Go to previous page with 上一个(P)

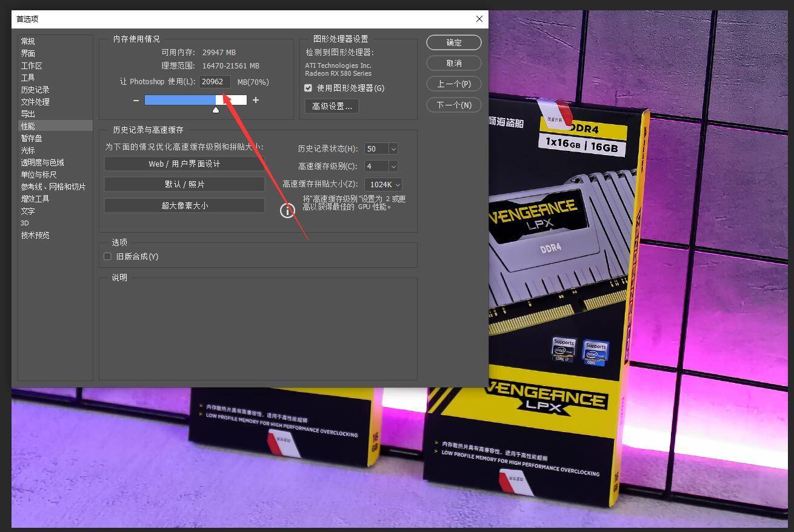tap(454, 84)
